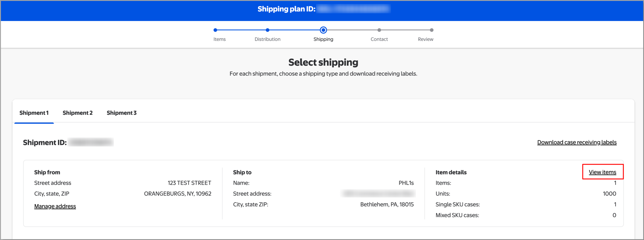Click the blurred Shipment ID value
This screenshot has width=644, height=240.
coord(91,142)
